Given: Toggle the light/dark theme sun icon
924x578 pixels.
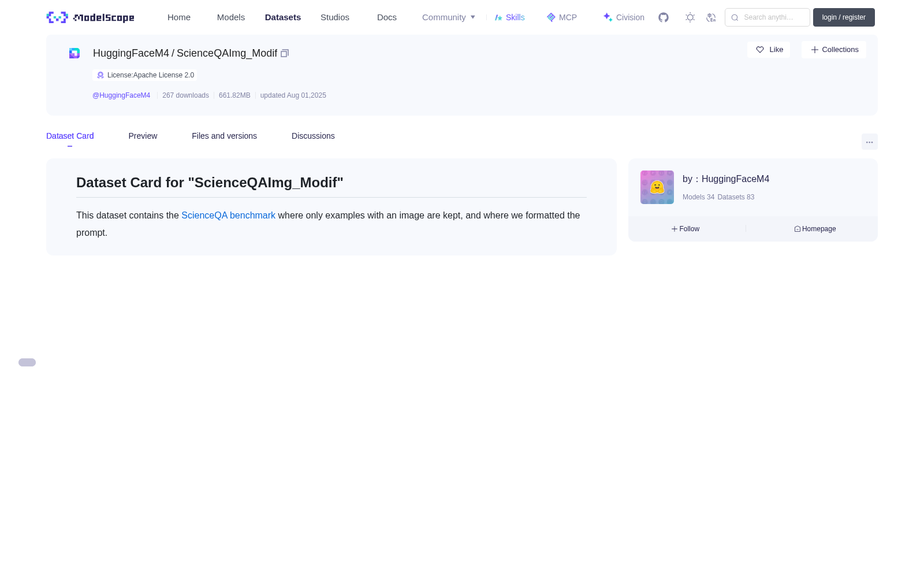Looking at the screenshot, I should (x=690, y=17).
